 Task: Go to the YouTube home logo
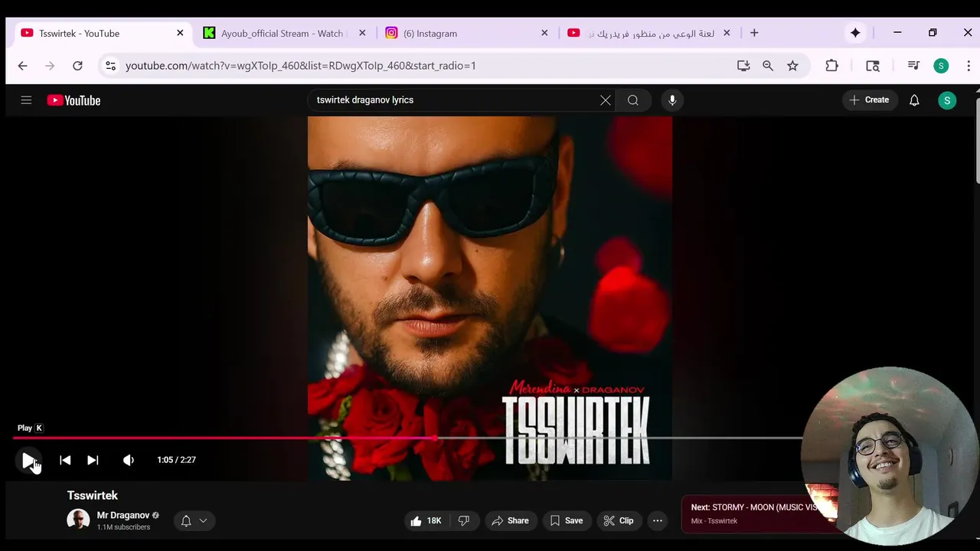(x=73, y=100)
